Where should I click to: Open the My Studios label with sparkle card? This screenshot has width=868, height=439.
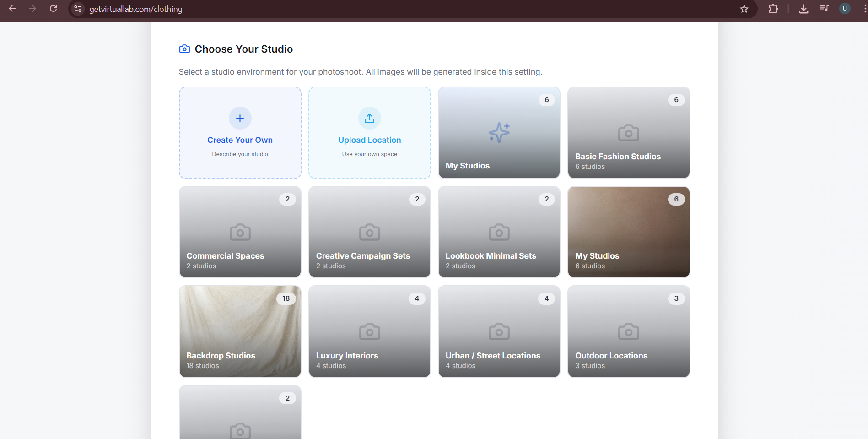pos(468,166)
